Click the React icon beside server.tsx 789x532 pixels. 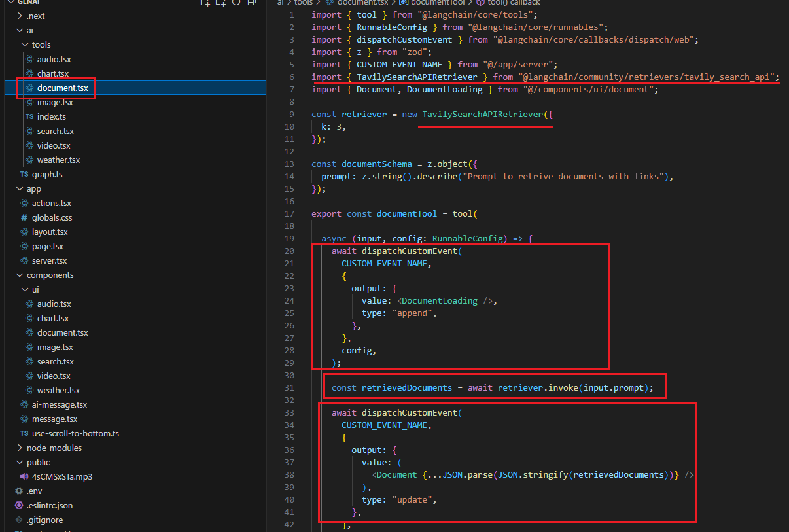pyautogui.click(x=24, y=261)
